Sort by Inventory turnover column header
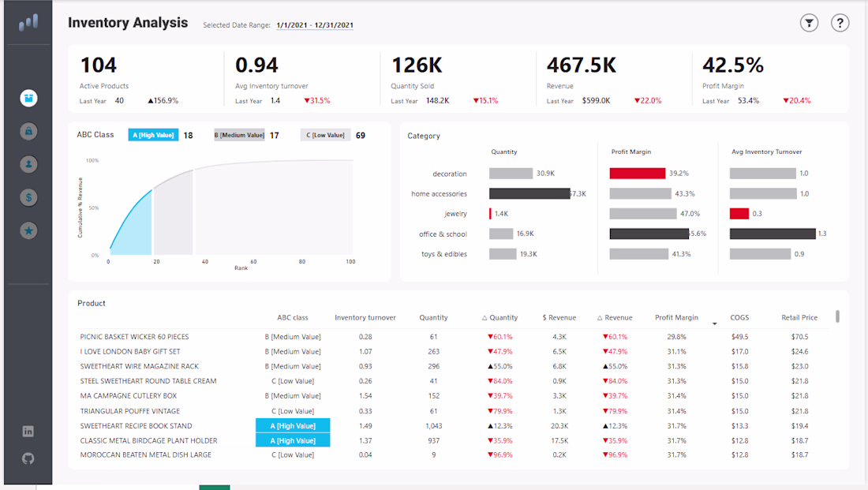 pos(365,318)
